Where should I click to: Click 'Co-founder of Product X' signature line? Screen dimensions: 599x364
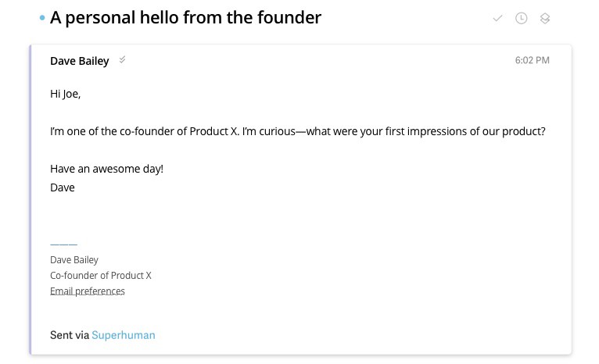point(101,275)
